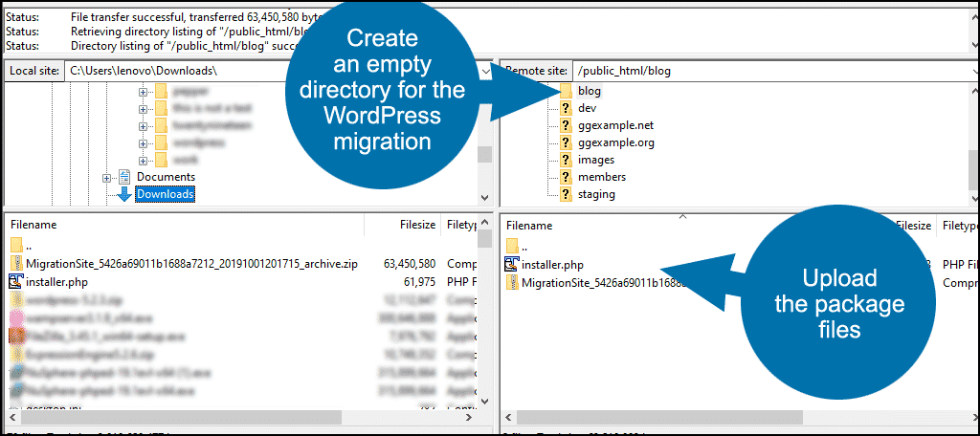Screen dimensions: 980x436
Task: Click the blog folder icon in remote tree
Action: pyautogui.click(x=567, y=91)
